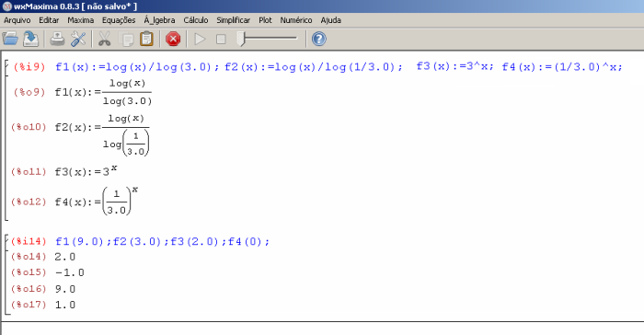The image size is (644, 335).
Task: Open the Cálculo menu
Action: pyautogui.click(x=195, y=20)
